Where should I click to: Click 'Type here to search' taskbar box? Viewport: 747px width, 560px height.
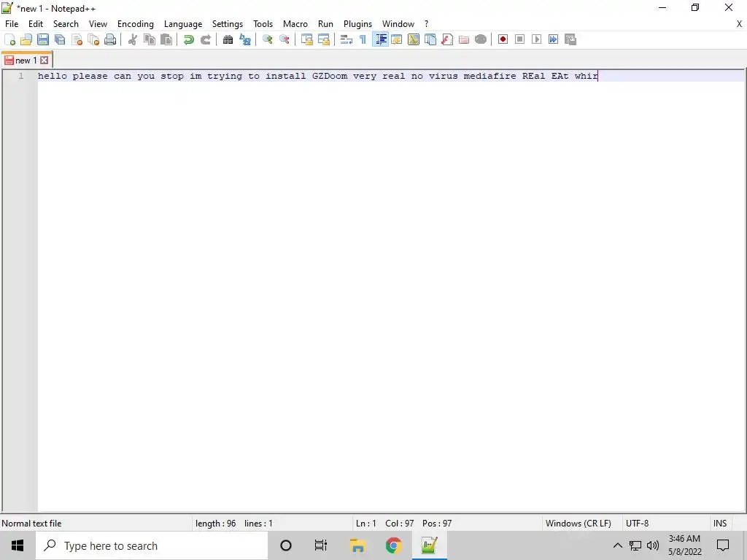[152, 545]
